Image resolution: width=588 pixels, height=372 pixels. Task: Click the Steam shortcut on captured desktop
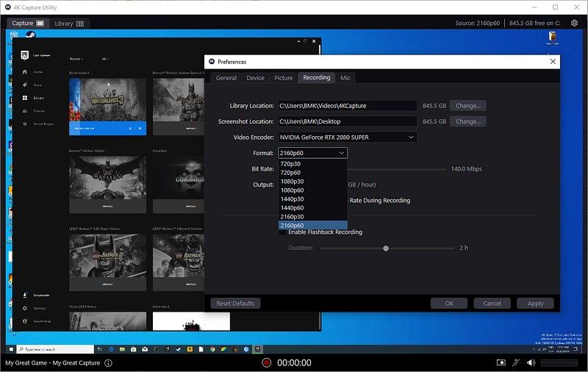click(x=30, y=35)
